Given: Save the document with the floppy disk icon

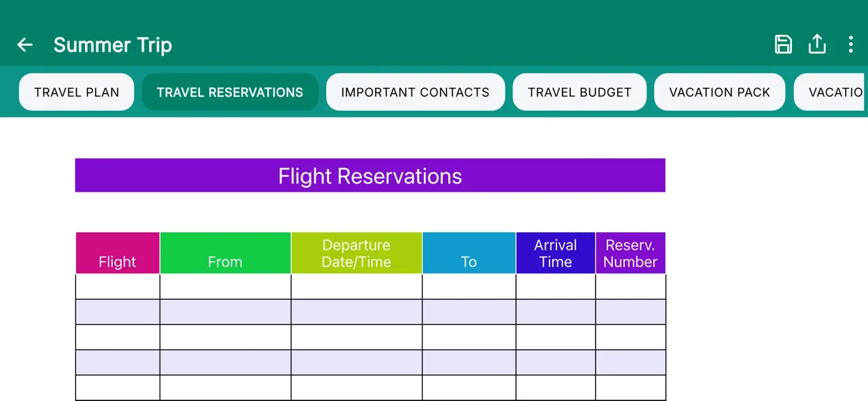Looking at the screenshot, I should coord(784,45).
